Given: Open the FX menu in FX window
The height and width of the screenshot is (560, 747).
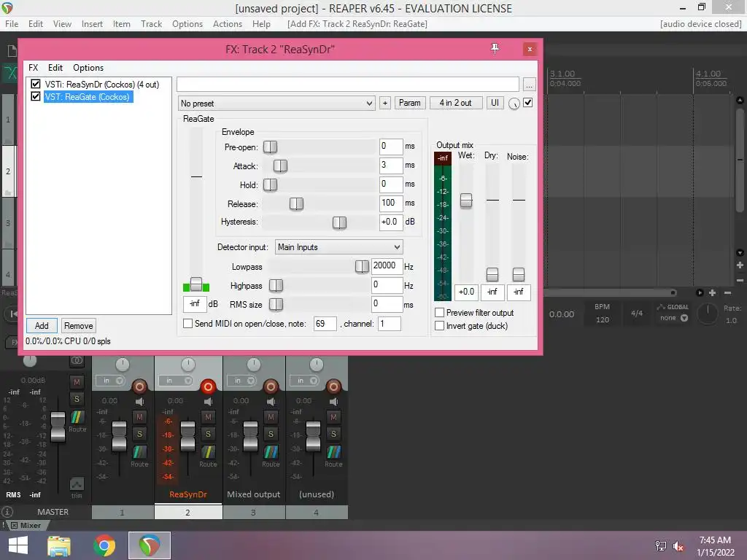Looking at the screenshot, I should (34, 68).
